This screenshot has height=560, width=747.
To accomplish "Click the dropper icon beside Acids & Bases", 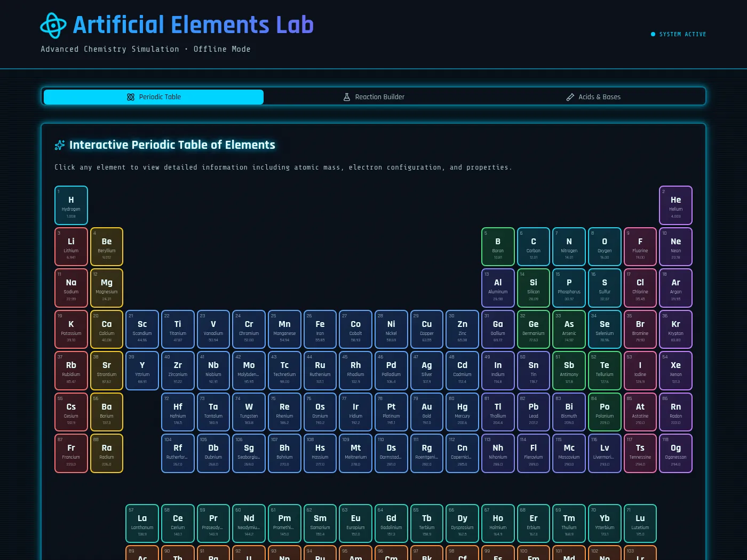I will [570, 97].
